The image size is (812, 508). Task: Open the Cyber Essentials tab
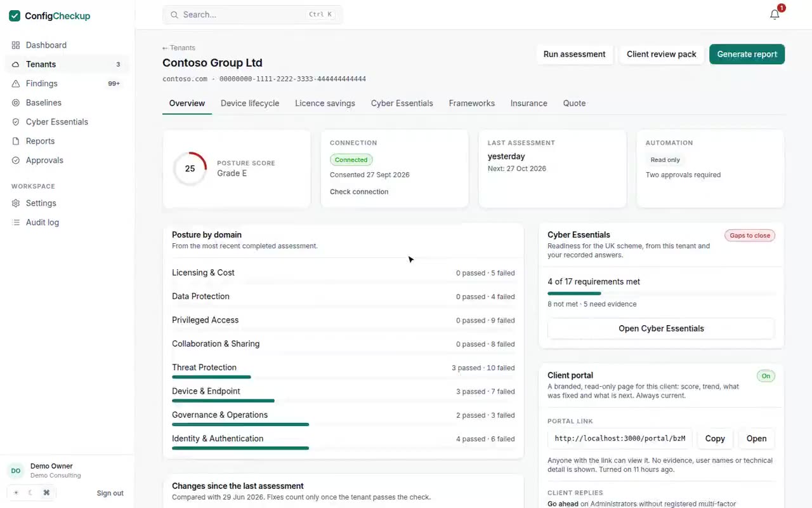[x=402, y=104]
